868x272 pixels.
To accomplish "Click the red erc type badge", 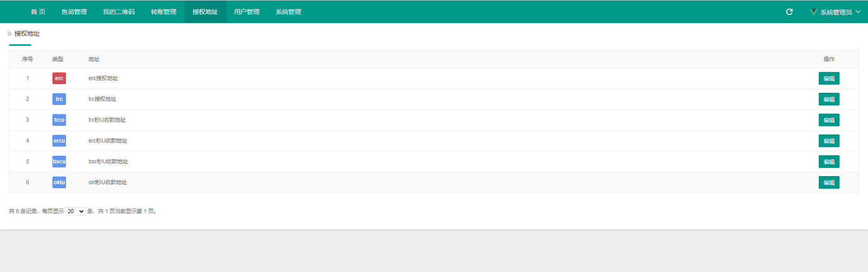I will [59, 78].
